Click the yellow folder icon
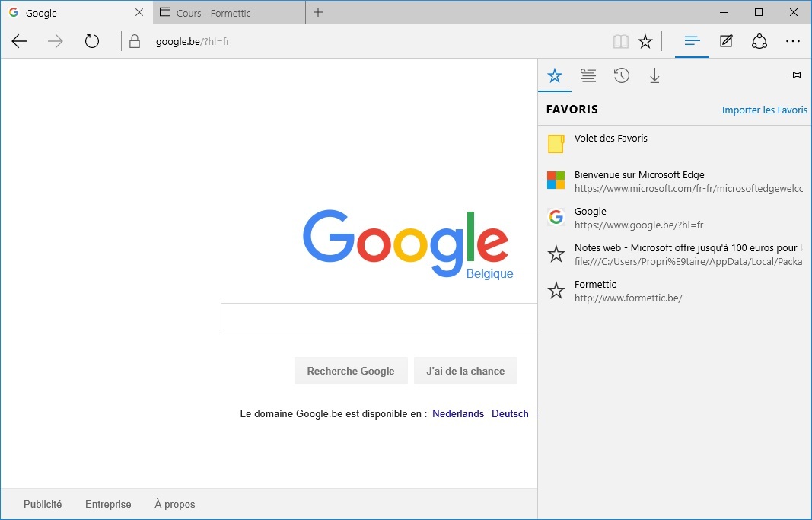Image resolution: width=812 pixels, height=520 pixels. (x=556, y=143)
